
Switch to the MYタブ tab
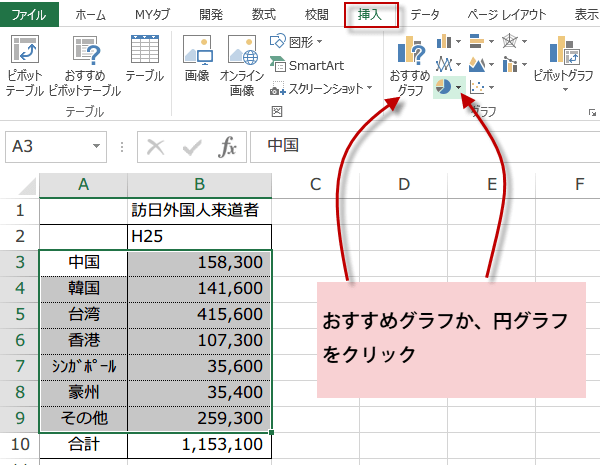pyautogui.click(x=152, y=15)
